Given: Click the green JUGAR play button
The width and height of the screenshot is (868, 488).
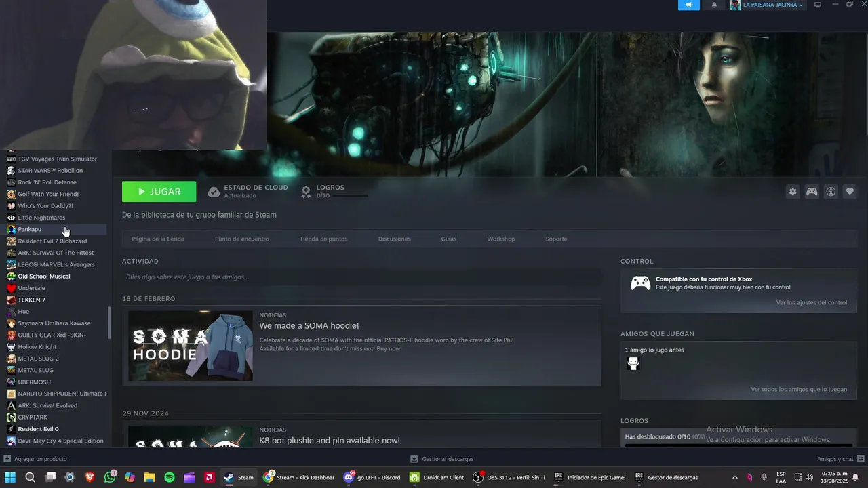Looking at the screenshot, I should (x=159, y=192).
